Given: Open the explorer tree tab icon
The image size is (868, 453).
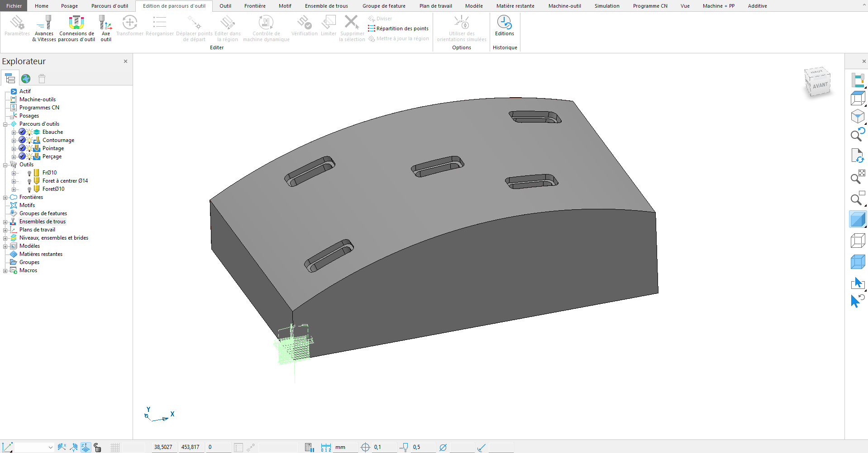Looking at the screenshot, I should pyautogui.click(x=10, y=79).
